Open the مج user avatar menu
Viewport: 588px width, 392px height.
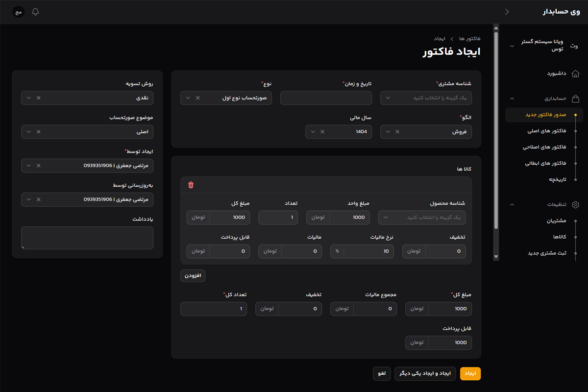pyautogui.click(x=18, y=11)
